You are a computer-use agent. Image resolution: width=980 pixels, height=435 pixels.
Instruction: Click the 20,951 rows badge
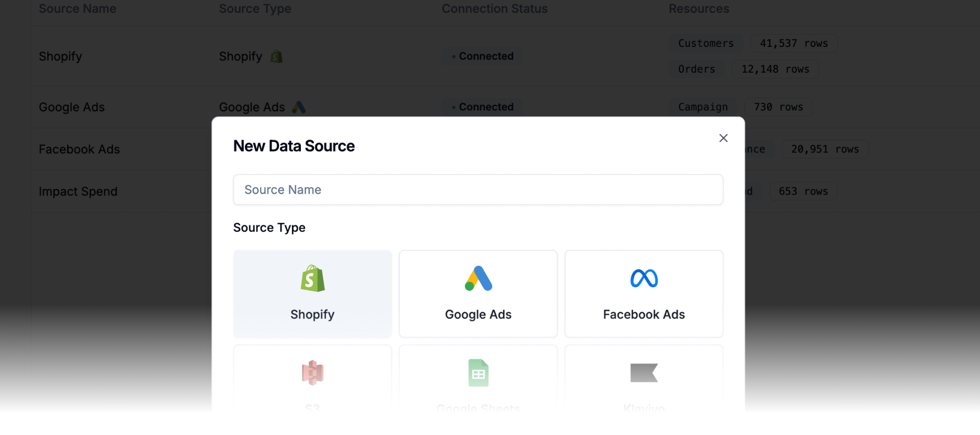click(x=825, y=149)
